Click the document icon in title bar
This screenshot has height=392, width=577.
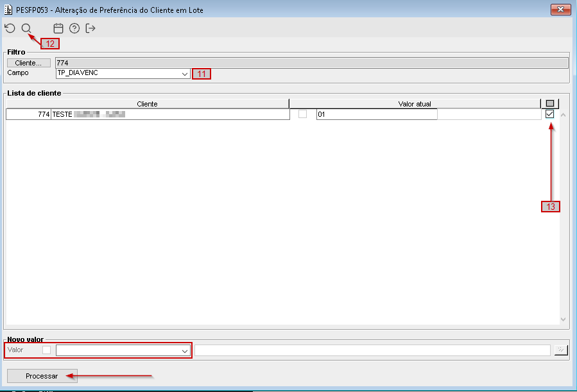[x=8, y=10]
